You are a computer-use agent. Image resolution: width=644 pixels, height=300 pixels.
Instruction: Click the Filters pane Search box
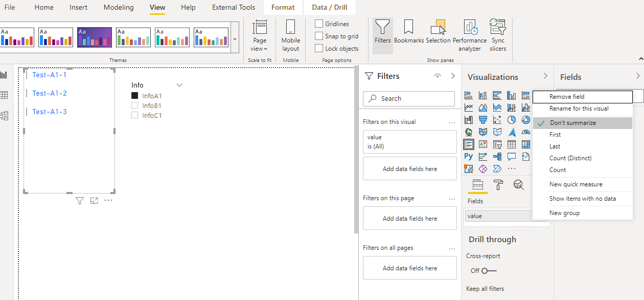pyautogui.click(x=409, y=98)
